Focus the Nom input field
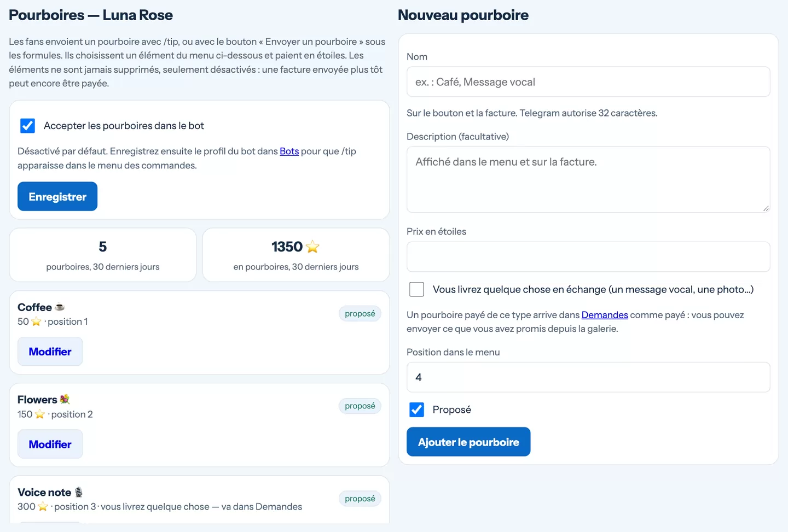 tap(588, 82)
